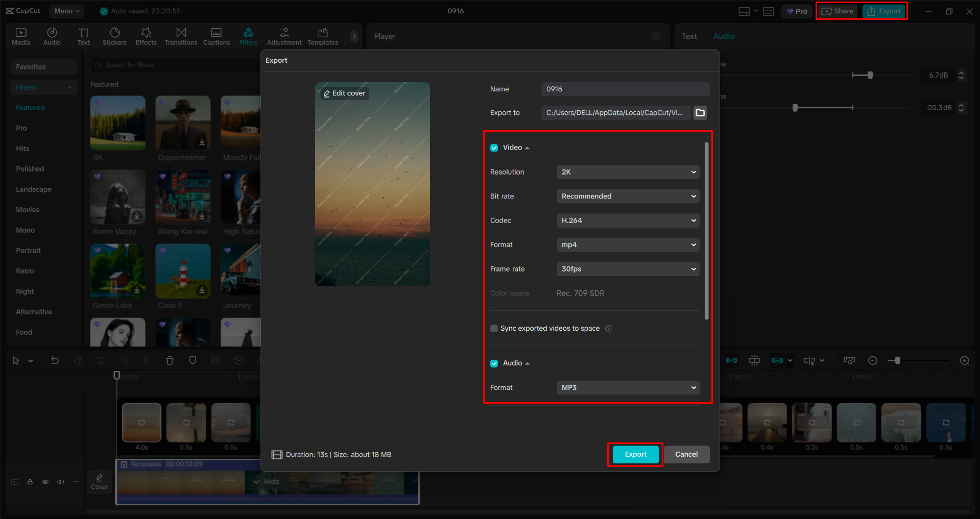Enable Sync exported videos to space
Screen dimensions: 980x519
click(x=494, y=328)
